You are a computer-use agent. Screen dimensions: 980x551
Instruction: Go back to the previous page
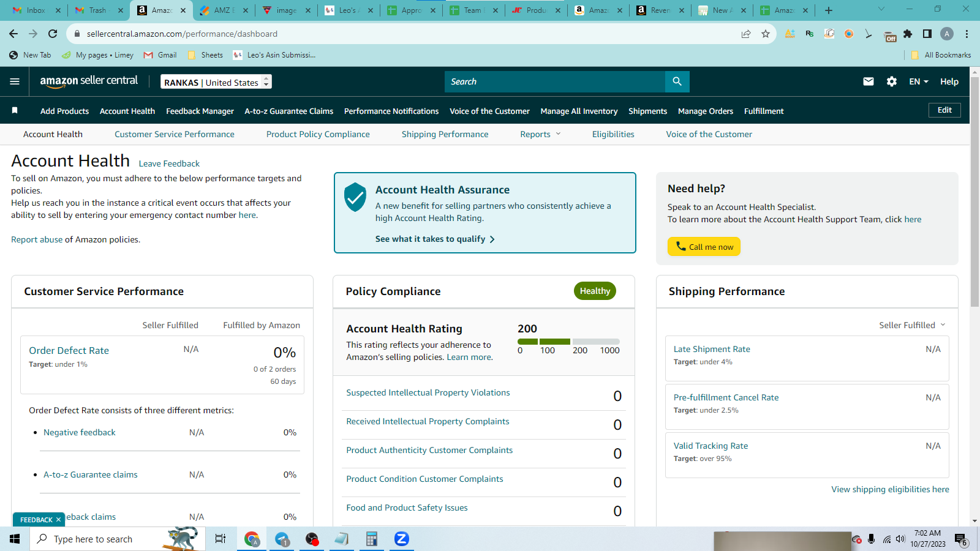[13, 34]
